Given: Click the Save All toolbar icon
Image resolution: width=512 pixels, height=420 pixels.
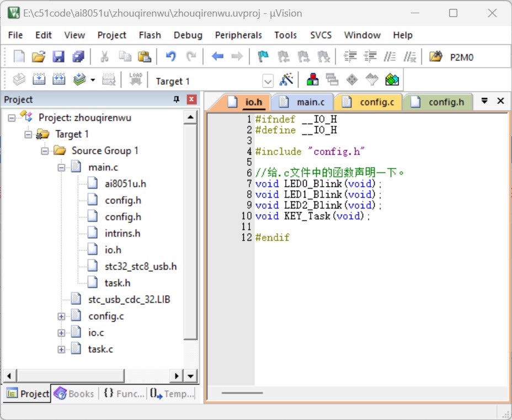Looking at the screenshot, I should (x=78, y=57).
